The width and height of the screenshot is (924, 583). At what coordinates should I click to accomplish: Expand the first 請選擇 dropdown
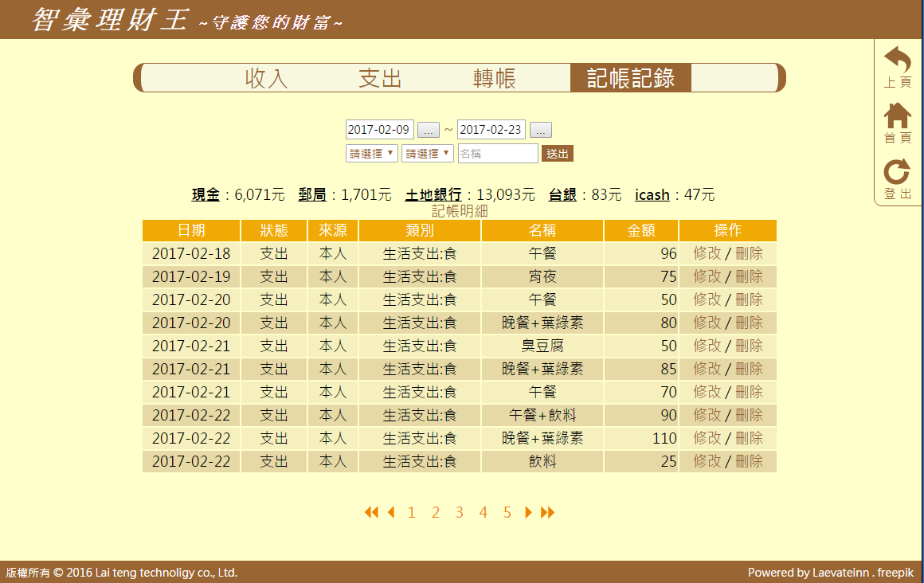pyautogui.click(x=371, y=154)
